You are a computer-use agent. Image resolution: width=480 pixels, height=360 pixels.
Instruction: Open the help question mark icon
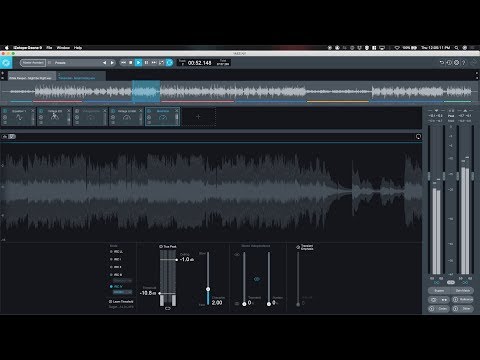[463, 62]
